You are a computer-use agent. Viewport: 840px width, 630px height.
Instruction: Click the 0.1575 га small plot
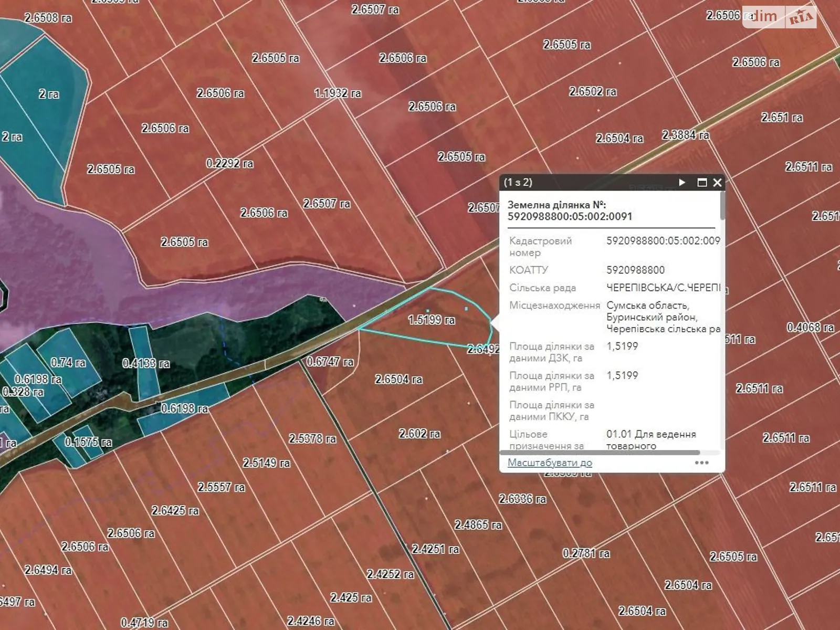pos(88,442)
